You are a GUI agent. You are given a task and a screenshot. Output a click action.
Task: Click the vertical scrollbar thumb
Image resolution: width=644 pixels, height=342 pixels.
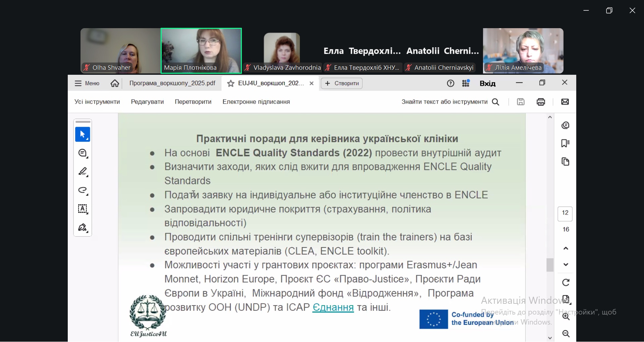pos(550,265)
